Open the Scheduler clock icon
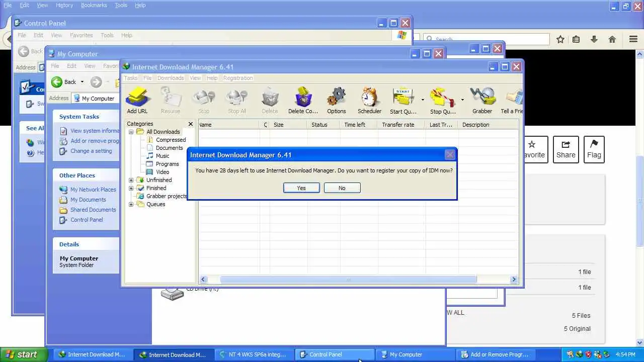 pos(369,101)
